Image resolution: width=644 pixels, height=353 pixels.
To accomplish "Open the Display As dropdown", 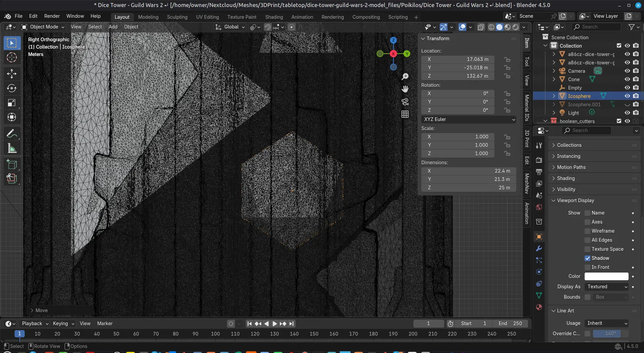I will click(x=607, y=287).
